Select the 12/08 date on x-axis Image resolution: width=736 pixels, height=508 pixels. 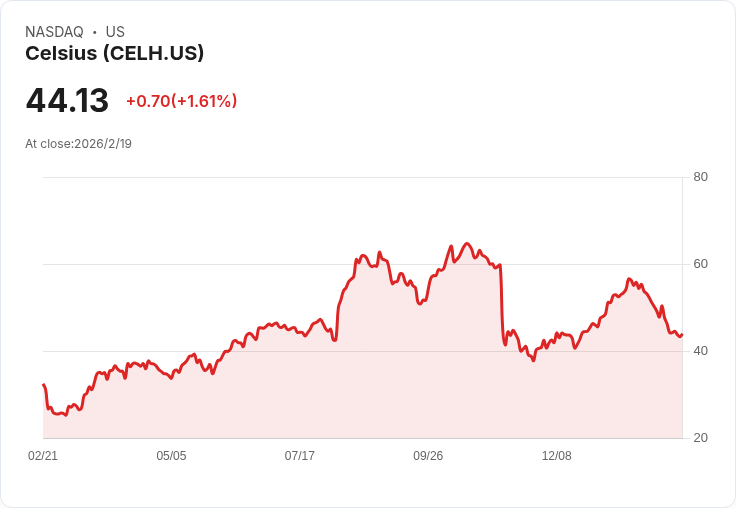coord(556,456)
